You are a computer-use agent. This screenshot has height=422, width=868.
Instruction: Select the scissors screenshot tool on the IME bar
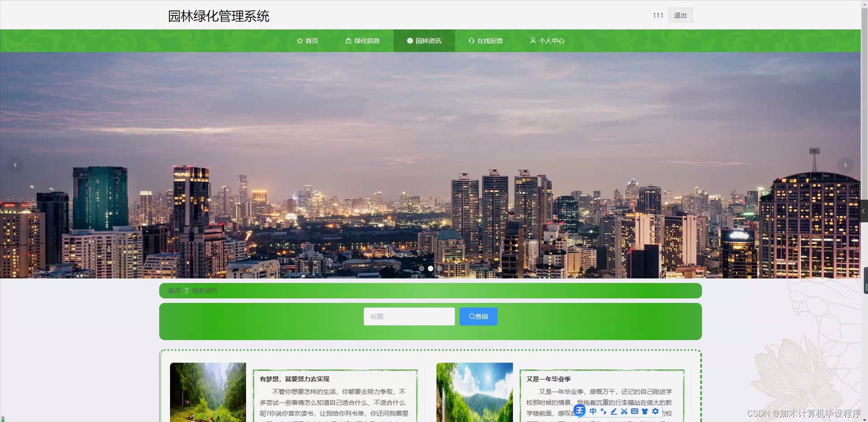624,411
